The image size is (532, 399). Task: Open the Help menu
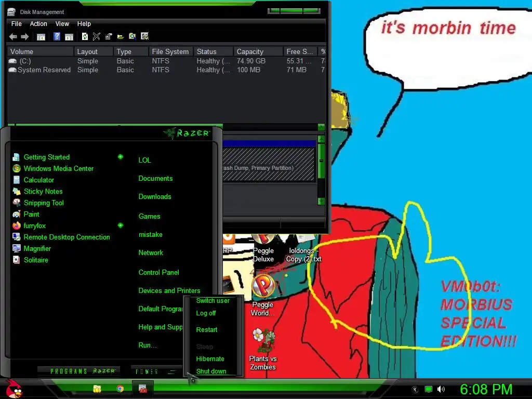click(84, 24)
